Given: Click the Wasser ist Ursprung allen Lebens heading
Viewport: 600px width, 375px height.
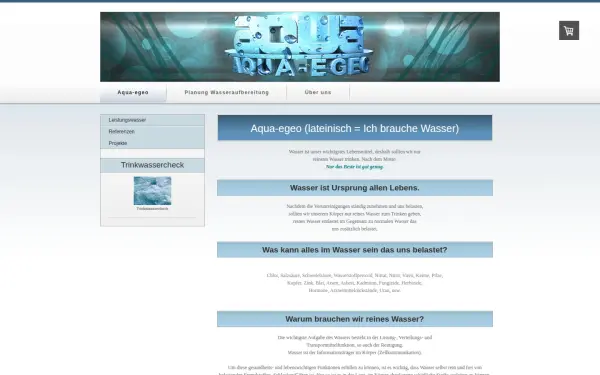Looking at the screenshot, I should [355, 188].
